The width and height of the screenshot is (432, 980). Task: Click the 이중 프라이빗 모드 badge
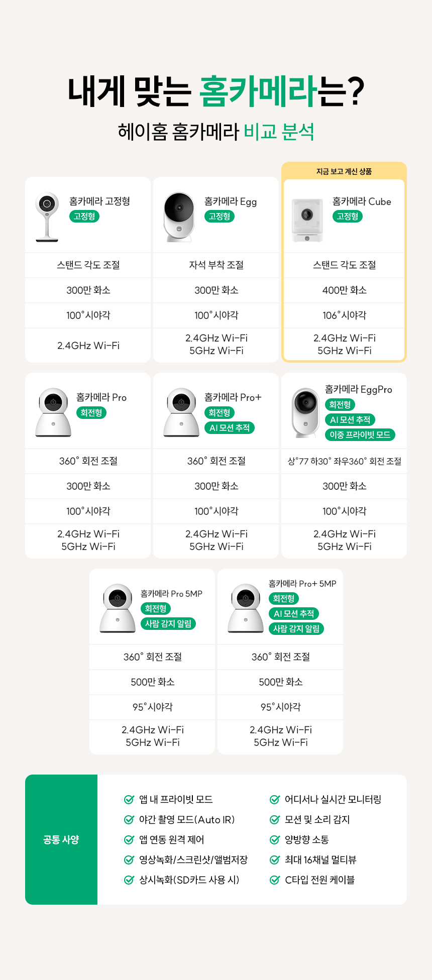pyautogui.click(x=360, y=435)
